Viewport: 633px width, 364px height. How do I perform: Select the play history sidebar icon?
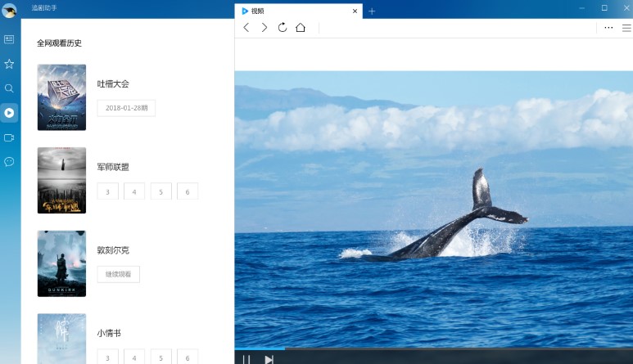pyautogui.click(x=9, y=113)
